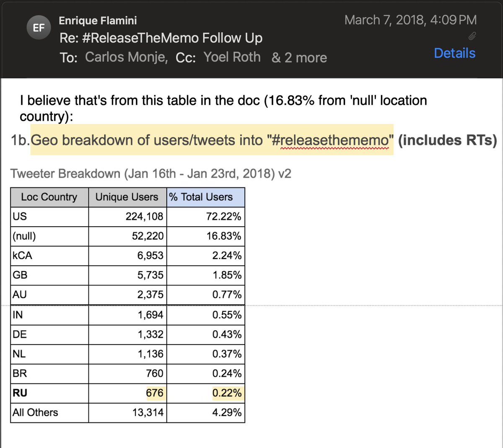Click the highlighted 676 cell
This screenshot has height=448, width=503.
[154, 393]
